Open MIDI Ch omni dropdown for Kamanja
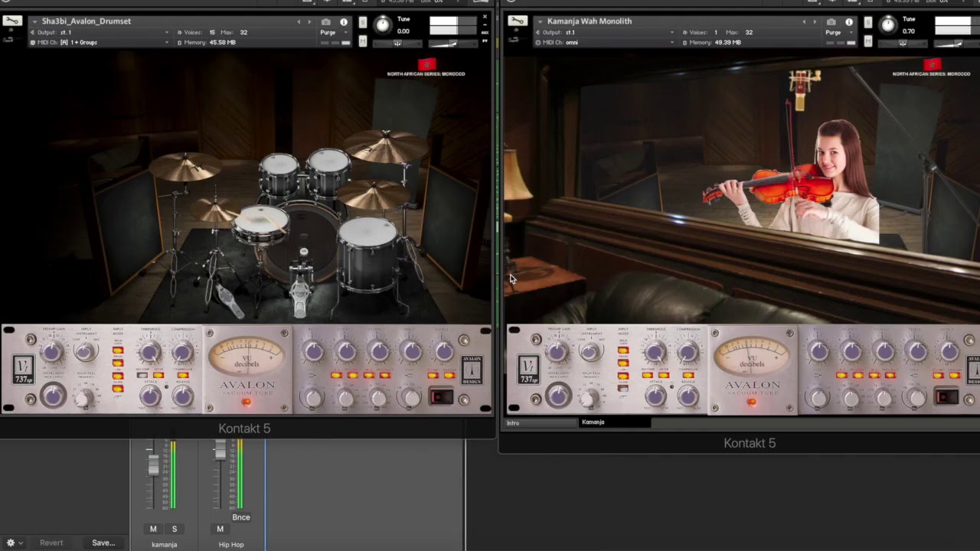 (x=605, y=42)
